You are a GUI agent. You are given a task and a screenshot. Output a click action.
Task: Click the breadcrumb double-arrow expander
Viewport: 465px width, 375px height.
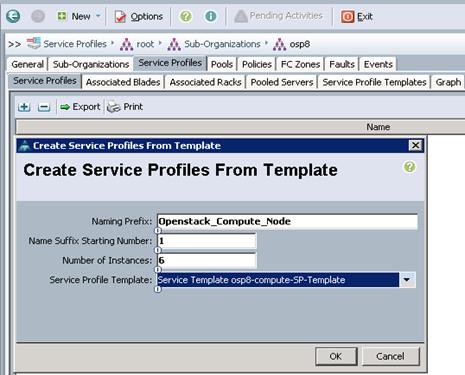coord(14,44)
